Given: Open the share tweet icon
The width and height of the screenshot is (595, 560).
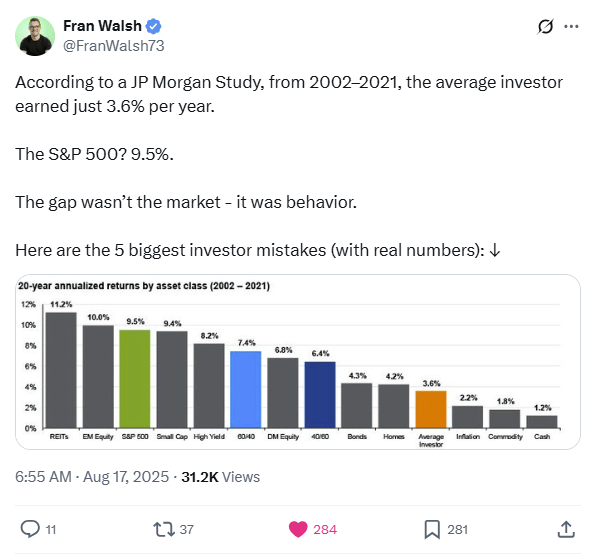Looking at the screenshot, I should [566, 529].
